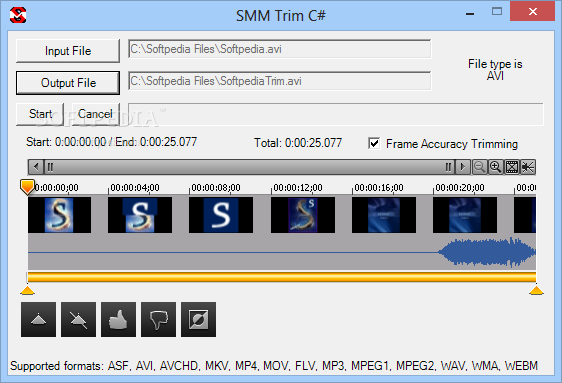The image size is (562, 383).
Task: Click the input file path field
Action: [x=280, y=49]
